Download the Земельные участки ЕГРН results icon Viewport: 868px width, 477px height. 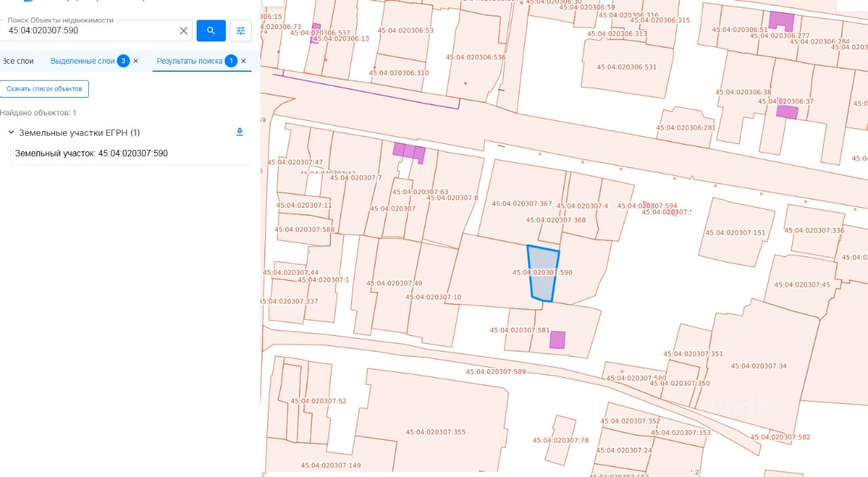239,132
